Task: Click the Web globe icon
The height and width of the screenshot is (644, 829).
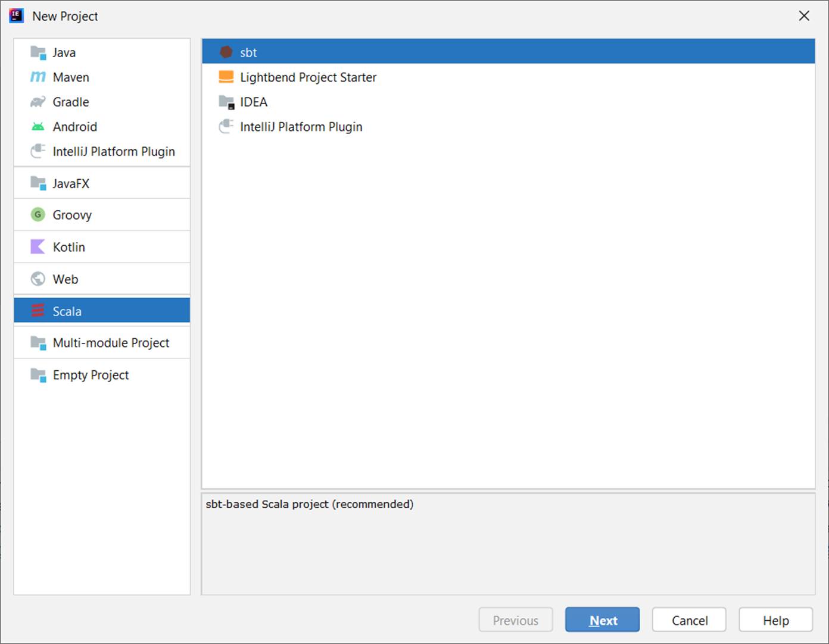Action: click(37, 279)
